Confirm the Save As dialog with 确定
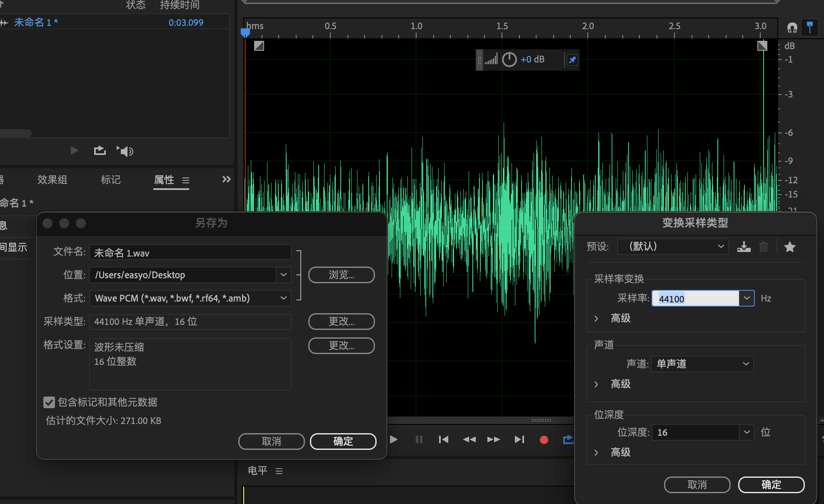824x504 pixels. 343,442
